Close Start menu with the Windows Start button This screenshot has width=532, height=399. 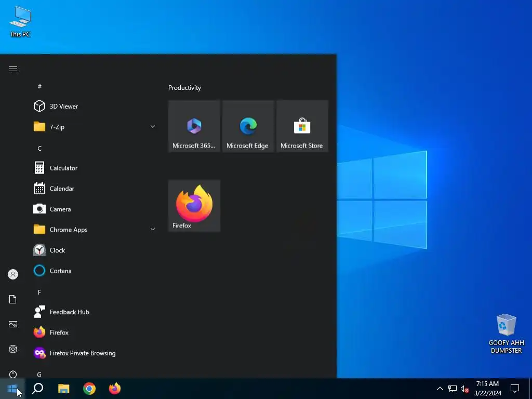12,389
